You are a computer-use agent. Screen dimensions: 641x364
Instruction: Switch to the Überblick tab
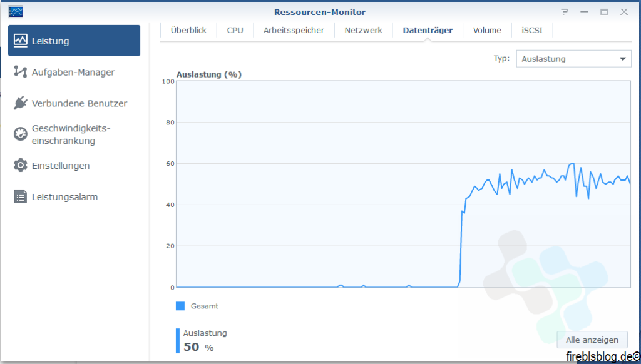pos(188,30)
